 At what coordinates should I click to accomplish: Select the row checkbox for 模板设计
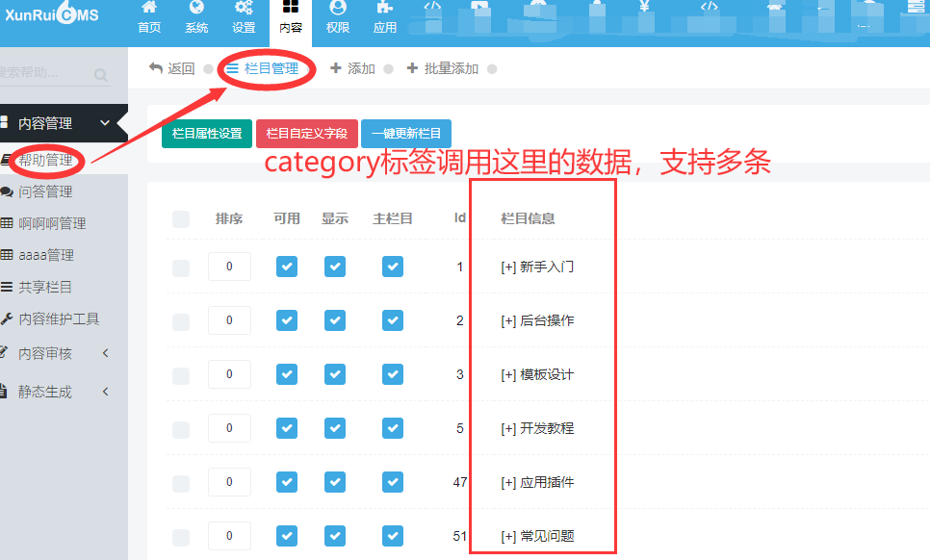[181, 375]
